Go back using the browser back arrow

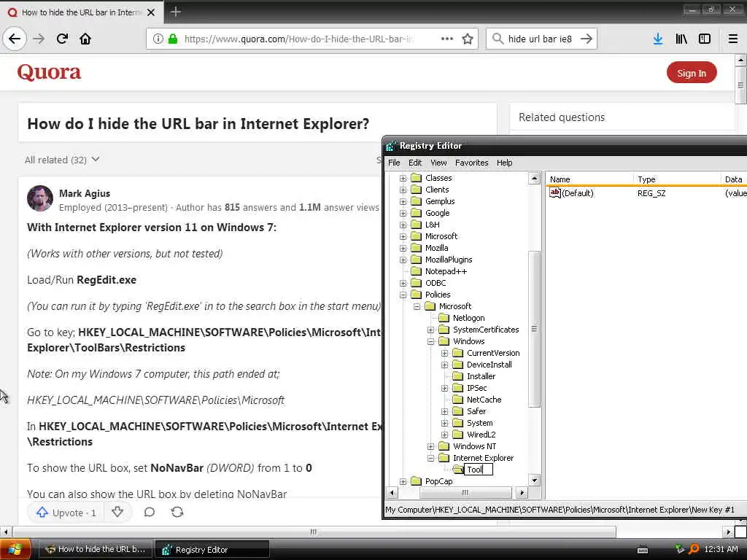pyautogui.click(x=15, y=39)
